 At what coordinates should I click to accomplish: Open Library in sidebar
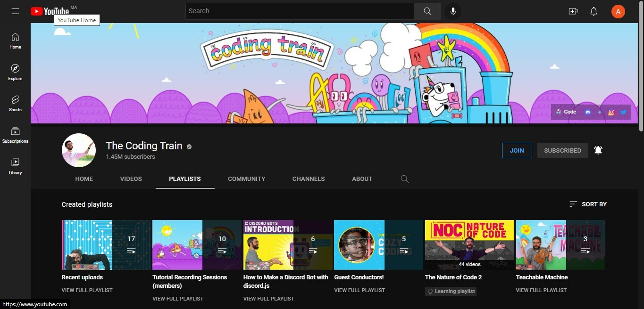15,166
